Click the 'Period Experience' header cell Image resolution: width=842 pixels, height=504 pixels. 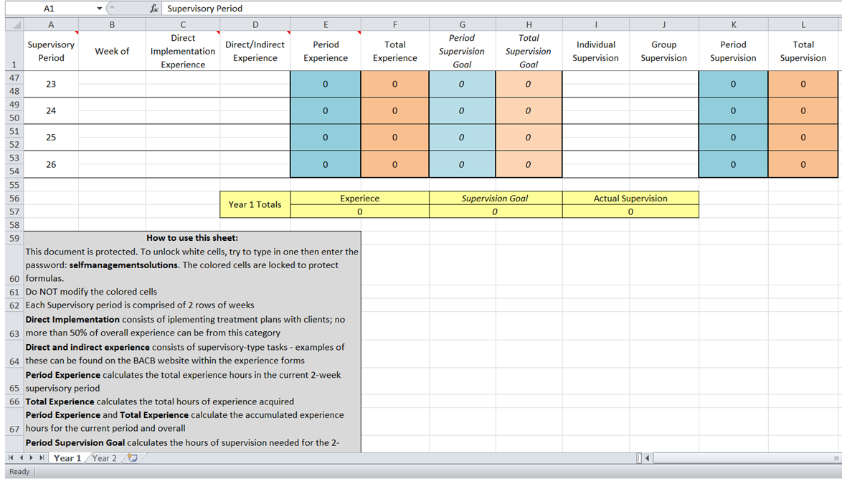326,51
